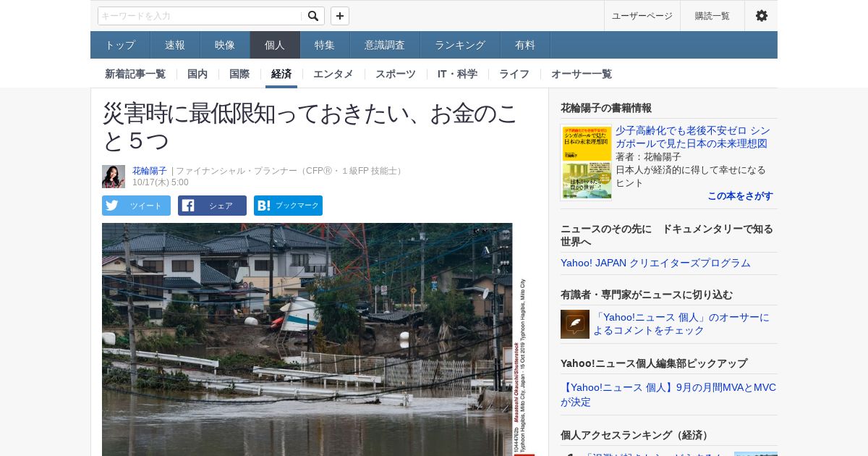Select スポーツ category

[x=396, y=74]
